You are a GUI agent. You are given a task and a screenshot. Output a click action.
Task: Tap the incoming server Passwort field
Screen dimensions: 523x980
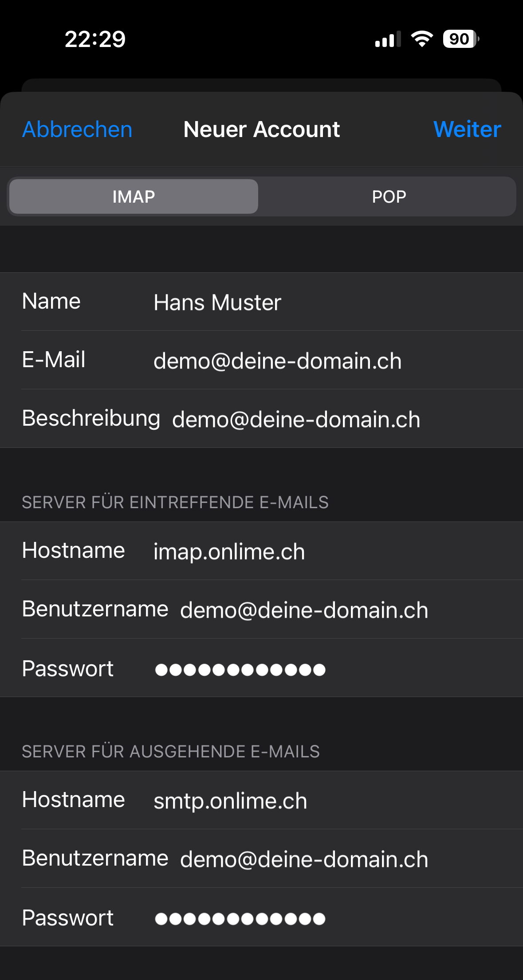261,668
